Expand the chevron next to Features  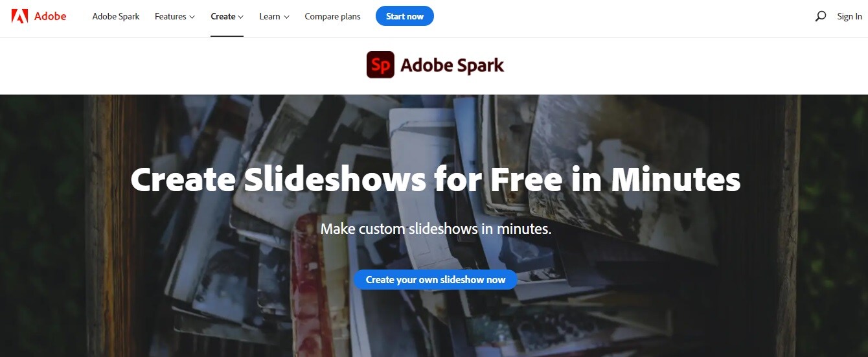pyautogui.click(x=192, y=17)
